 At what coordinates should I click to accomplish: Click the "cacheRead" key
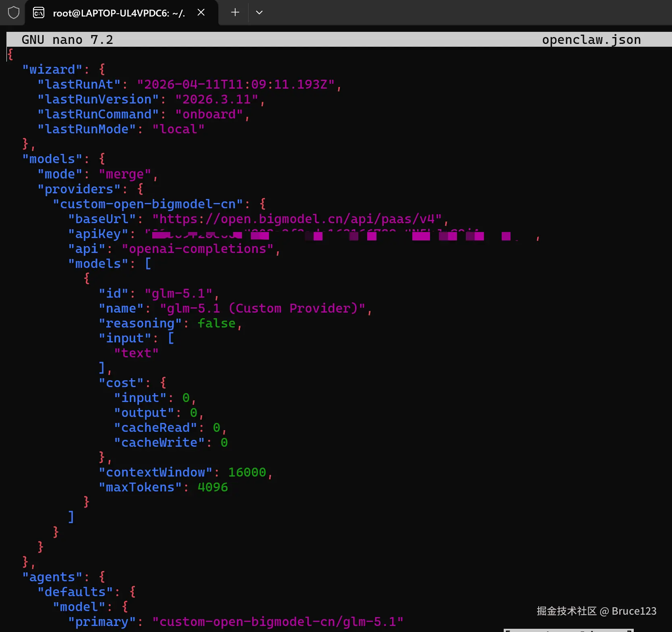[155, 427]
